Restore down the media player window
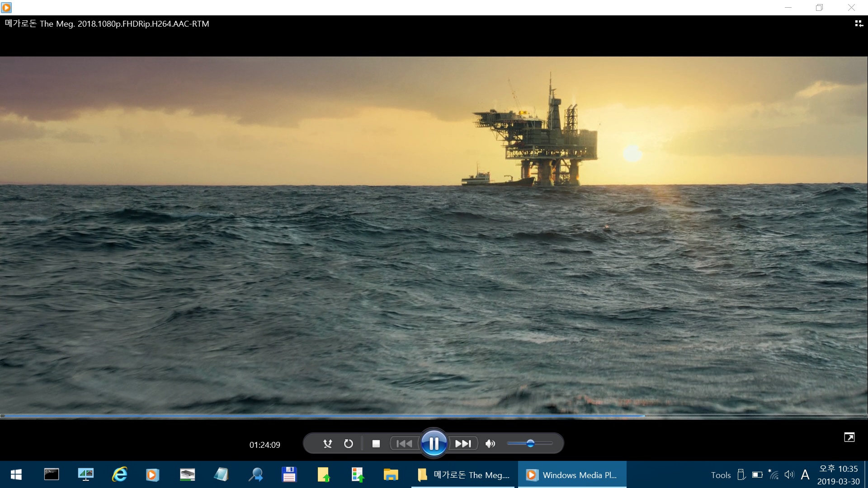The image size is (868, 488). click(x=819, y=8)
